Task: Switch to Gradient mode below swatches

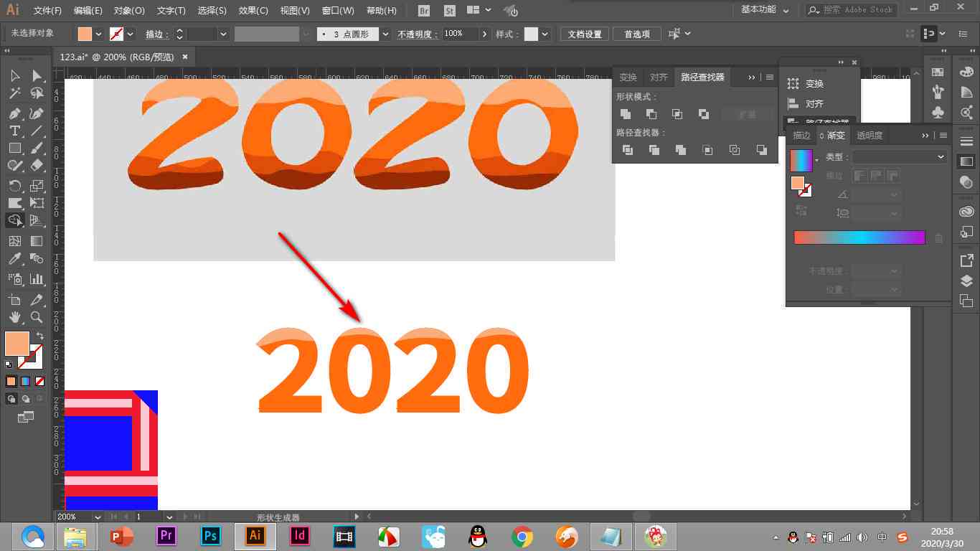Action: 26,382
